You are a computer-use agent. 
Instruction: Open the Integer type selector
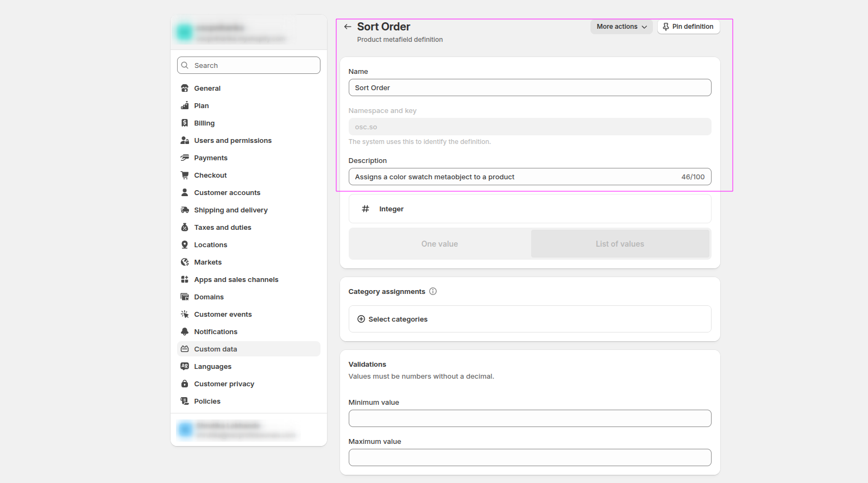point(530,209)
